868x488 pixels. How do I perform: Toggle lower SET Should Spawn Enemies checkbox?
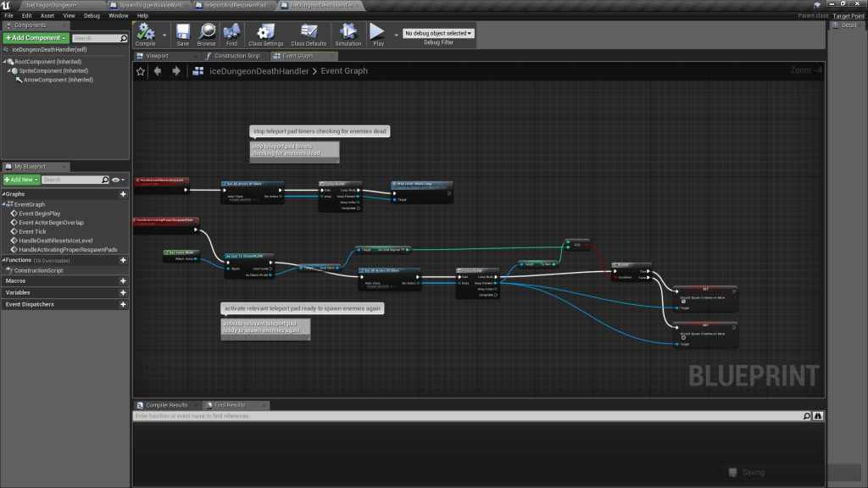pyautogui.click(x=683, y=337)
